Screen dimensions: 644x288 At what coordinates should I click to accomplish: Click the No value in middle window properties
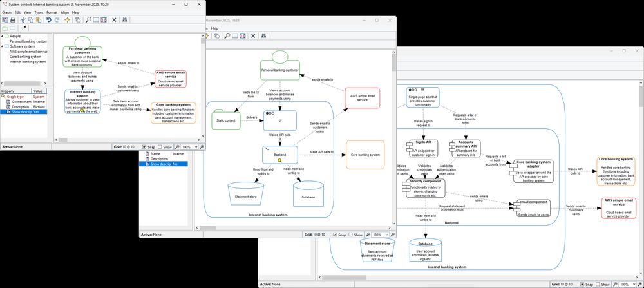click(180, 164)
